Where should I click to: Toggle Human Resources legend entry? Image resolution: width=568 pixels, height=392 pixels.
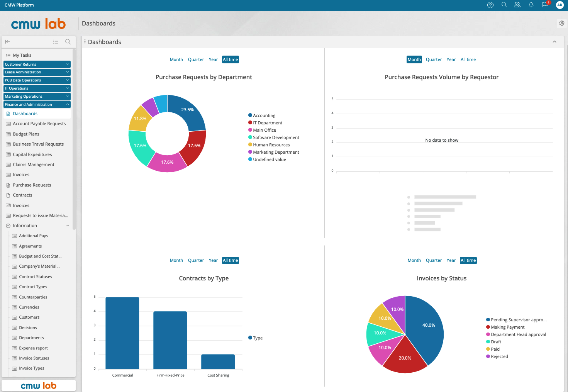(269, 145)
